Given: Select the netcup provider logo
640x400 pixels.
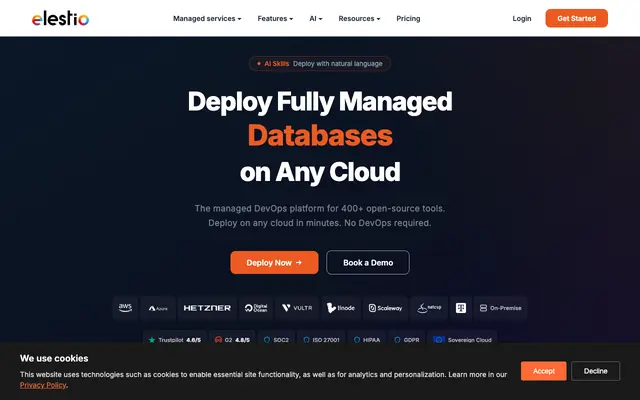Looking at the screenshot, I should [x=429, y=308].
